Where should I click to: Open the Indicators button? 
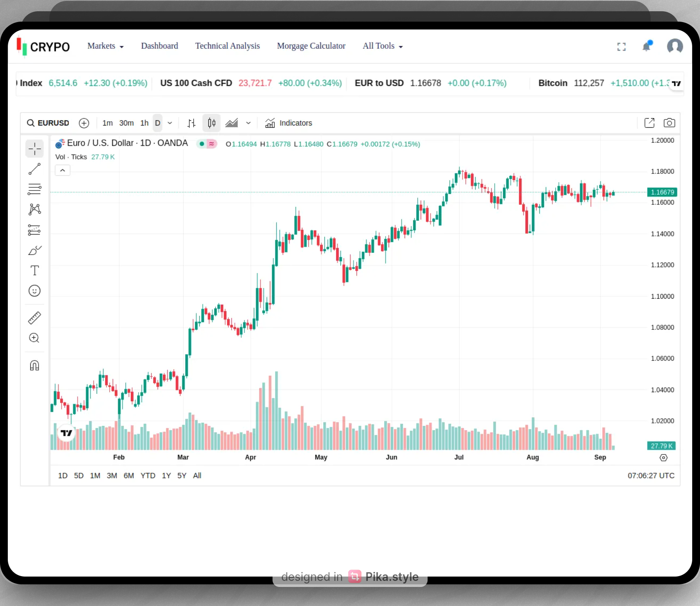(x=288, y=123)
